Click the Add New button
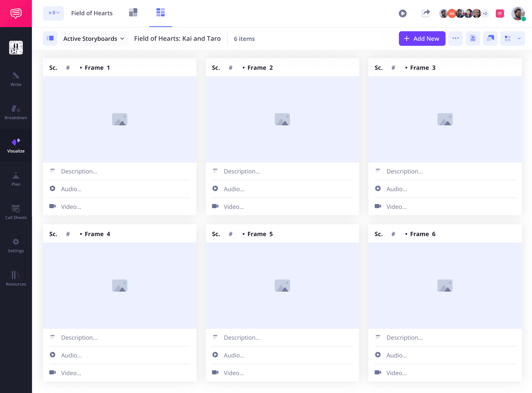 click(422, 38)
